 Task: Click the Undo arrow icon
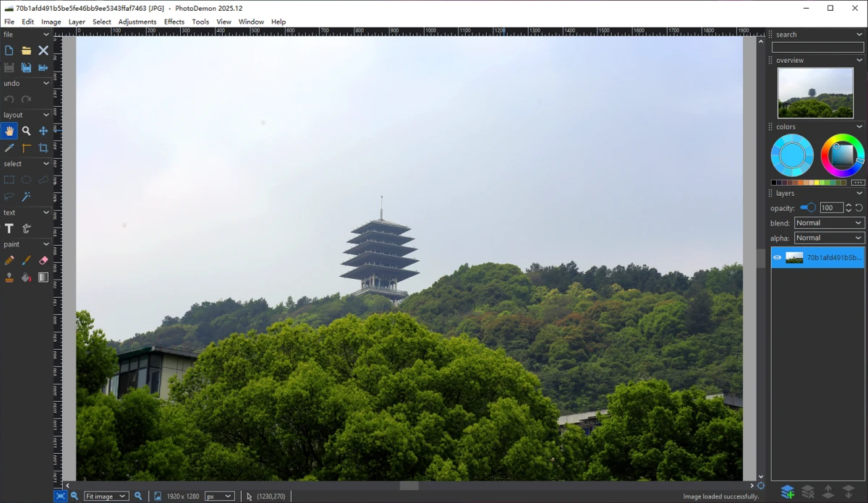pyautogui.click(x=9, y=99)
